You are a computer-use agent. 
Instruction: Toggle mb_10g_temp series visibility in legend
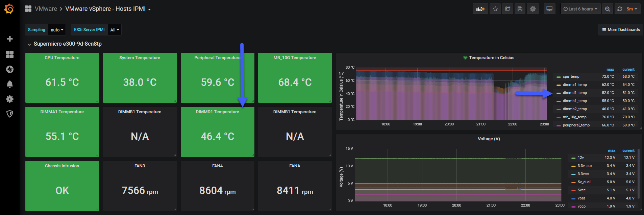[574, 117]
